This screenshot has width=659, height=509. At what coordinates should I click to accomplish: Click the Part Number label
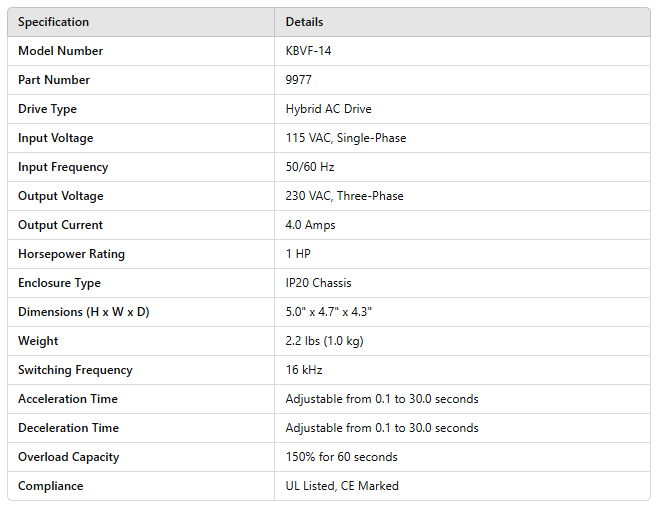tap(54, 80)
